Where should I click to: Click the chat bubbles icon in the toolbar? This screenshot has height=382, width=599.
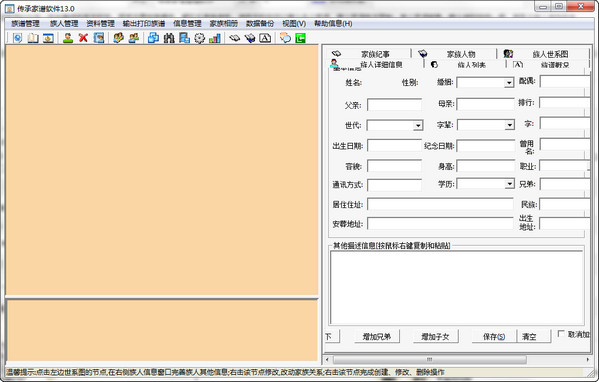click(285, 38)
